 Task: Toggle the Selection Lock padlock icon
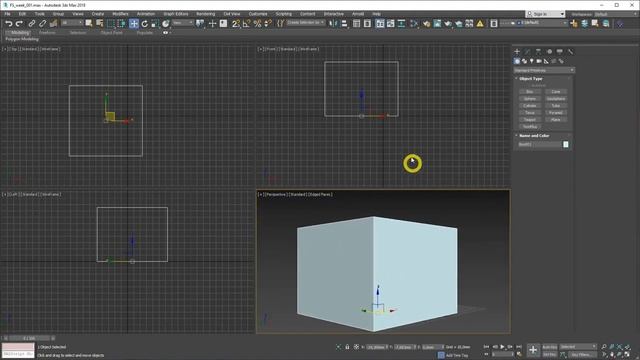(x=347, y=347)
